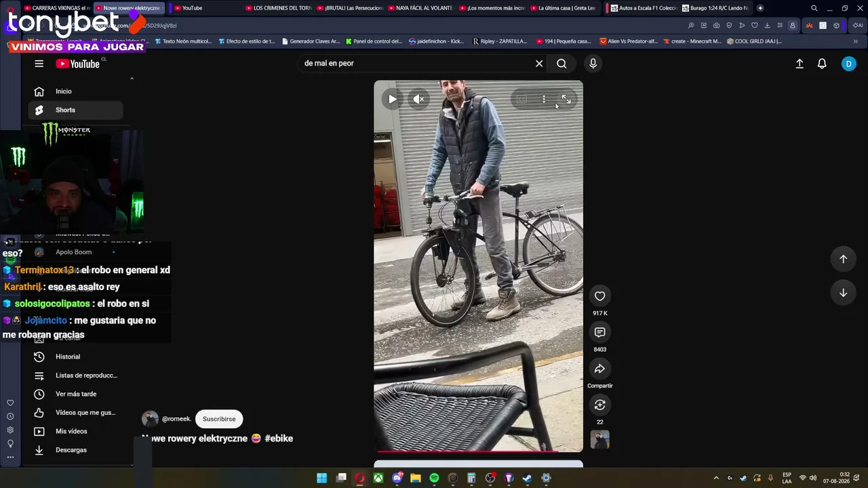This screenshot has height=488, width=868.
Task: Switch to the 'Nowe rowery elektryczne' browser tab
Action: point(127,8)
